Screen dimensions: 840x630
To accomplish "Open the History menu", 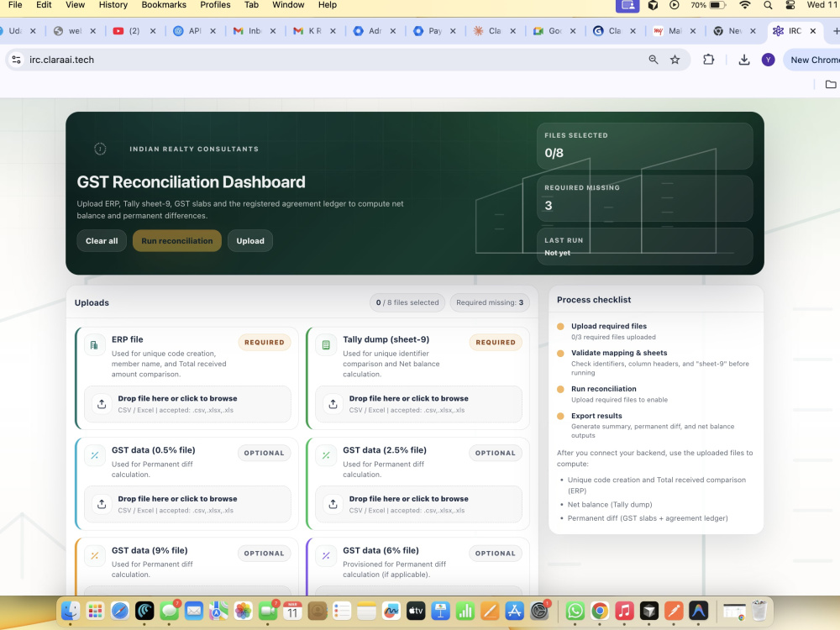I will (113, 5).
